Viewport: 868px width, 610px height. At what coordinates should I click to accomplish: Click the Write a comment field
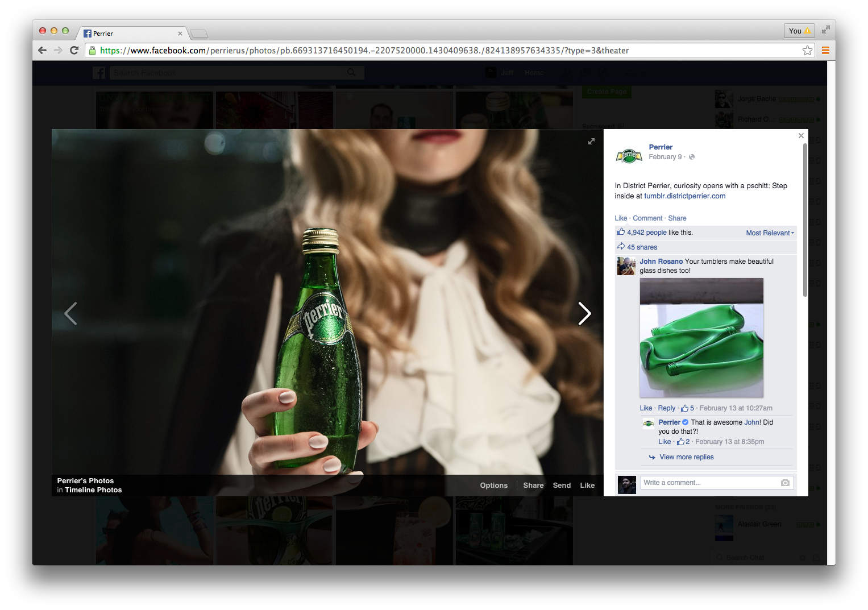click(x=711, y=483)
